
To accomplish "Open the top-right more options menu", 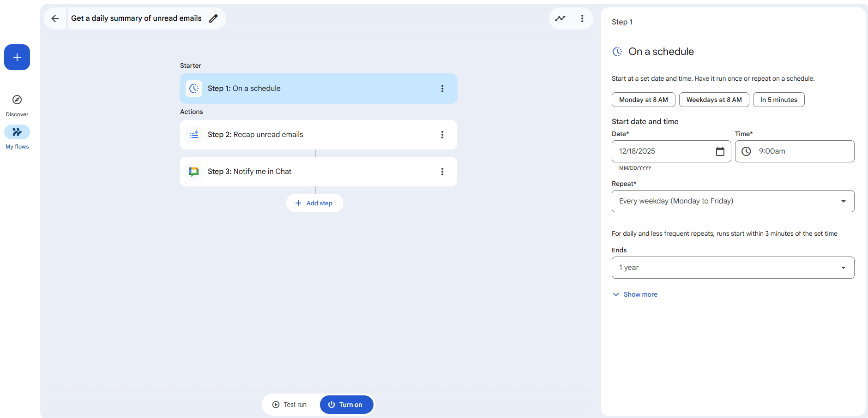I will click(x=582, y=18).
